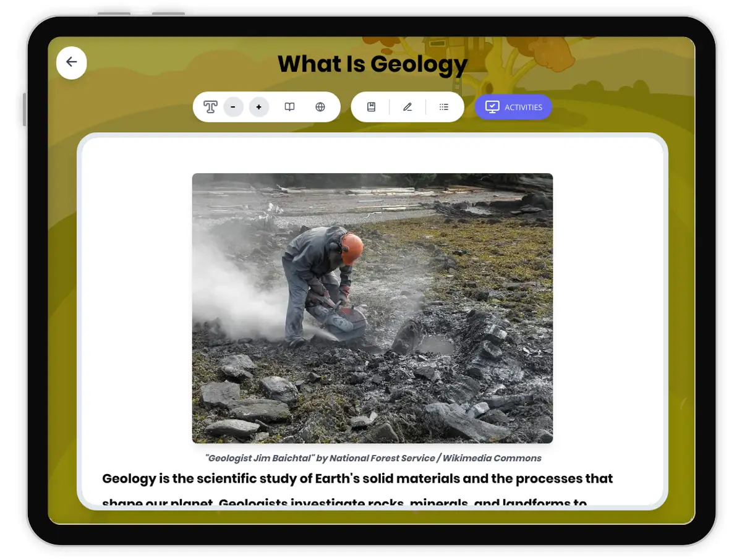Screen dimensions: 742x560
Task: Open the bulleted list icon
Action: click(444, 107)
